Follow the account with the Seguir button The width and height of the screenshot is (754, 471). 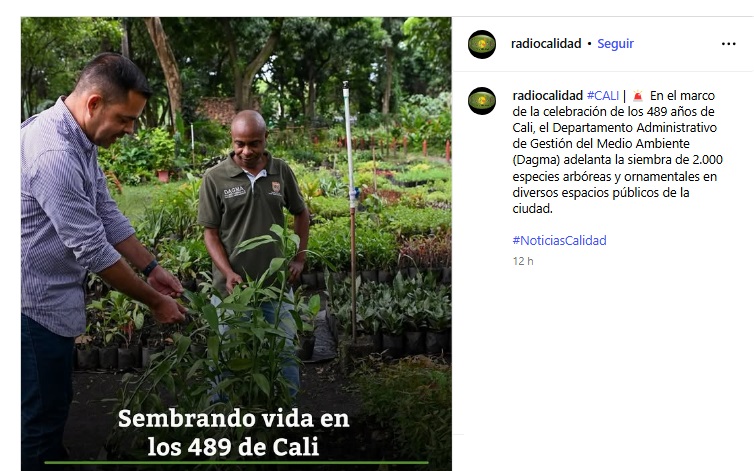(x=615, y=44)
